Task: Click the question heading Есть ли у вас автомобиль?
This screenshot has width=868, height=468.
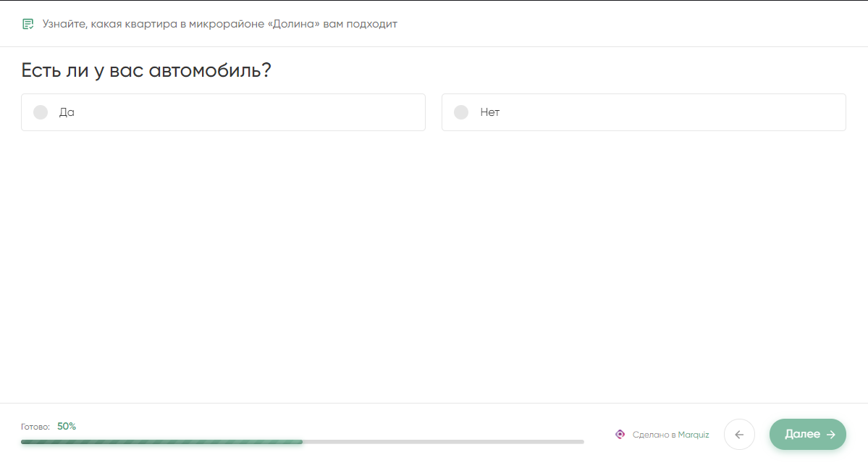Action: coord(146,70)
